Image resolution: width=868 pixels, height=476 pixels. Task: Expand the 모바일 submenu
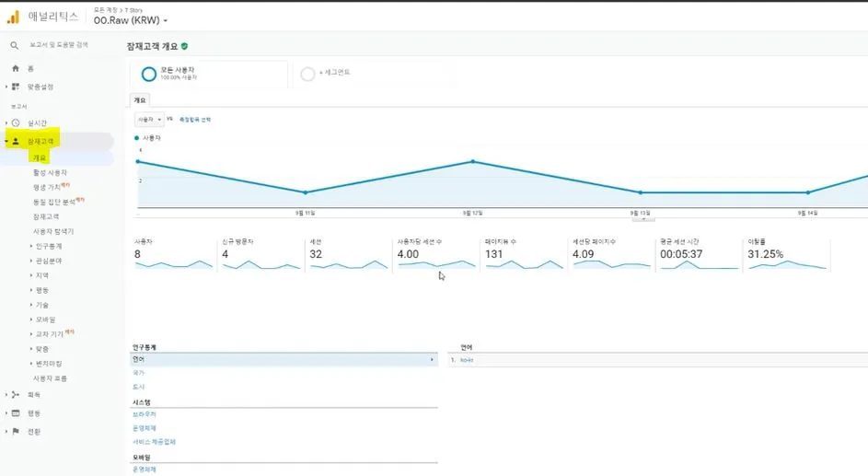click(x=31, y=319)
